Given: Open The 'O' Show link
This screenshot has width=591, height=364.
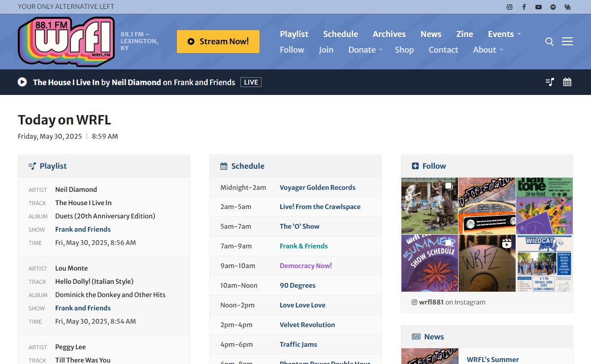Looking at the screenshot, I should 299,226.
